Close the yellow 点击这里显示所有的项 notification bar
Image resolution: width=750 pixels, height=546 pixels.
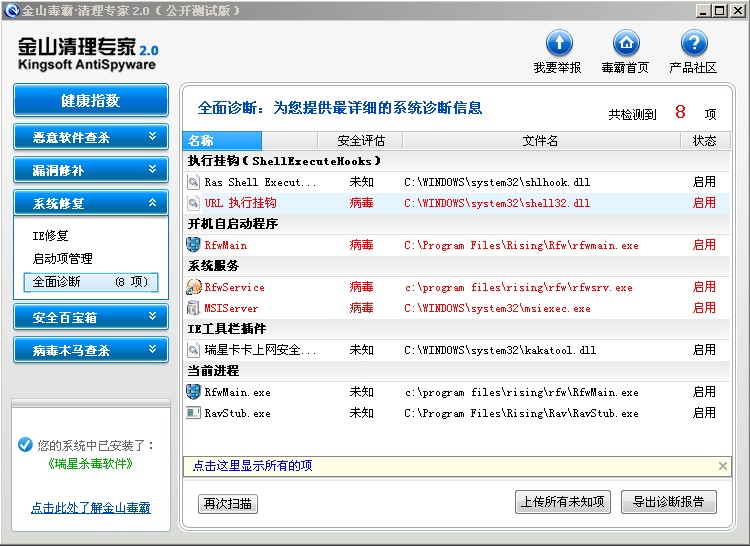pos(723,466)
